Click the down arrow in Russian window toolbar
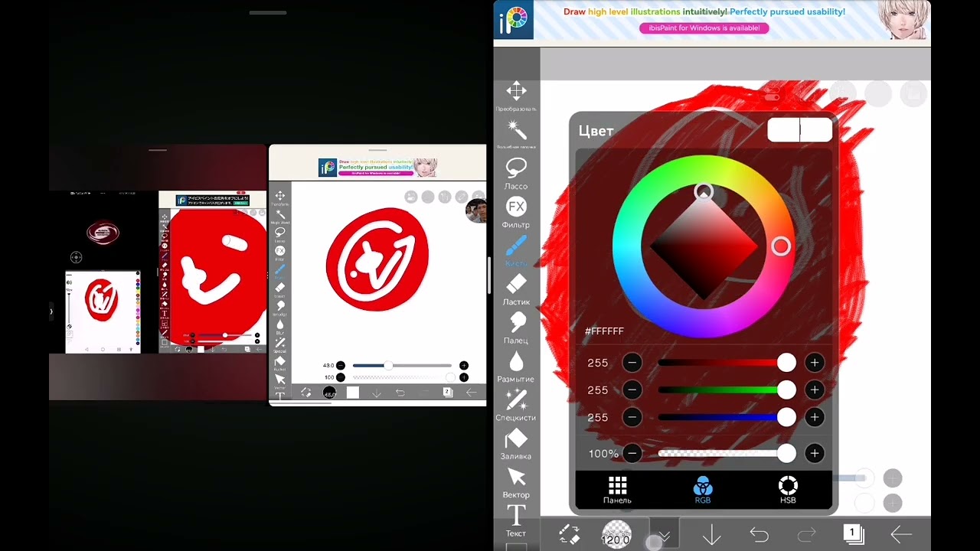Image resolution: width=980 pixels, height=551 pixels. pos(712,534)
